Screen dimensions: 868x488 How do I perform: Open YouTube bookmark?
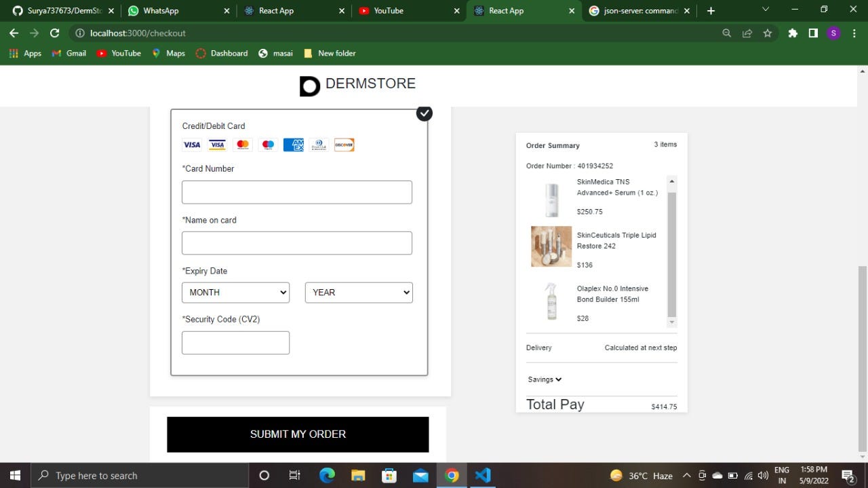click(119, 53)
